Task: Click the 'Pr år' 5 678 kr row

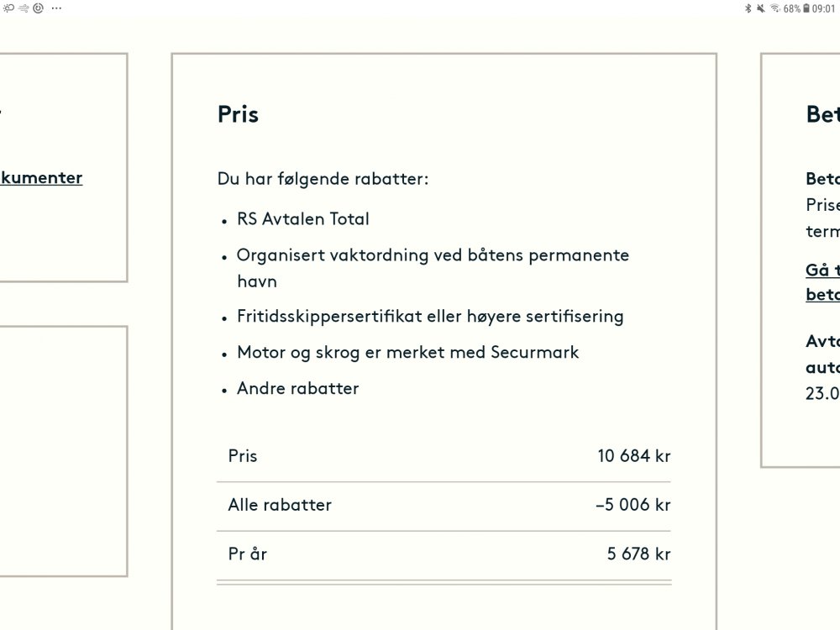Action: coord(444,554)
